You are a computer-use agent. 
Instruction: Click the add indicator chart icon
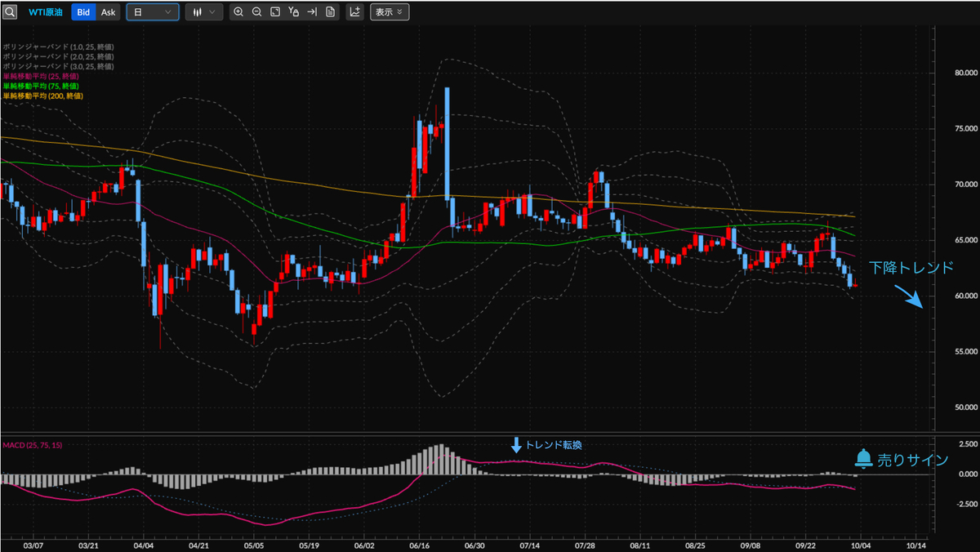click(x=355, y=12)
